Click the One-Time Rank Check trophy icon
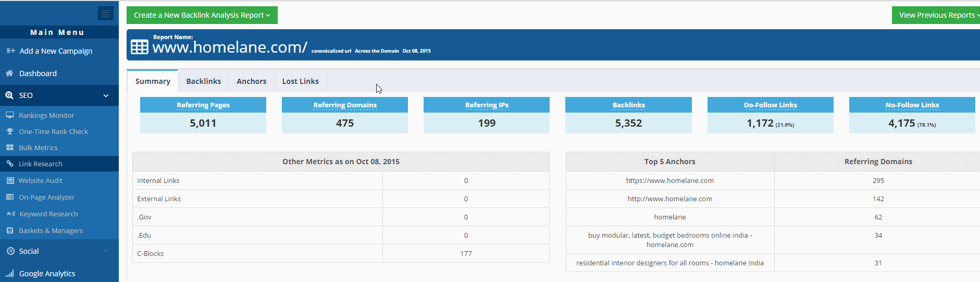The width and height of the screenshot is (980, 282). click(x=10, y=131)
